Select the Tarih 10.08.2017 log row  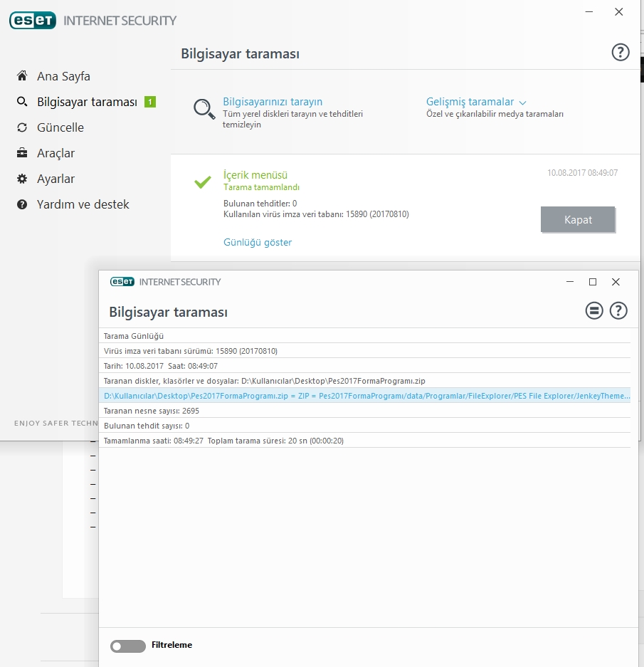tap(365, 365)
